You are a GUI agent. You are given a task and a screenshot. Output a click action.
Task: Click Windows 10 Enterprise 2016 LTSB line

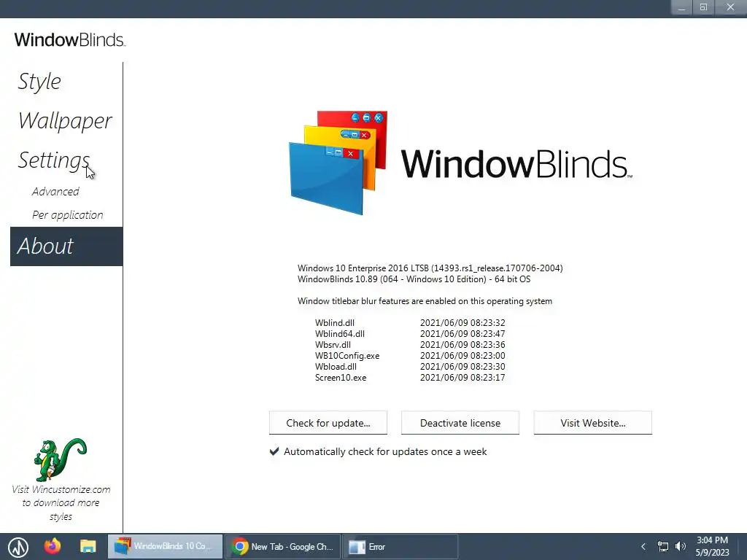tap(430, 268)
